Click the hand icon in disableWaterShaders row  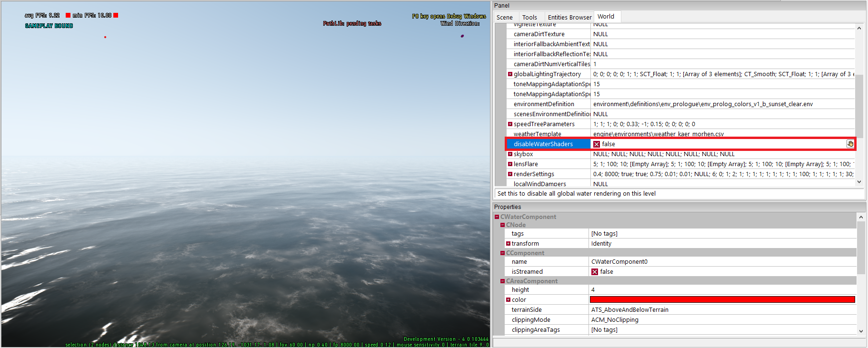click(850, 144)
